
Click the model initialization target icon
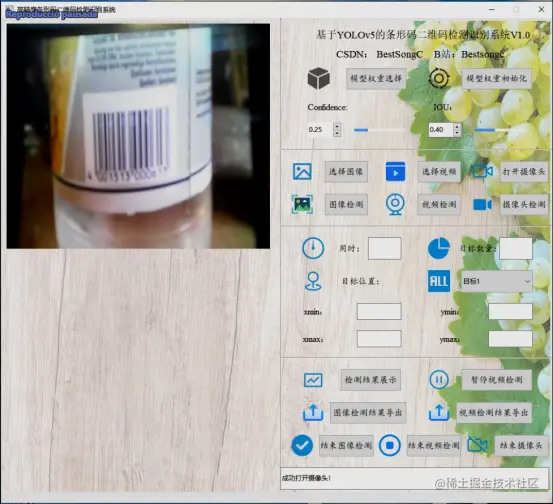[x=439, y=78]
